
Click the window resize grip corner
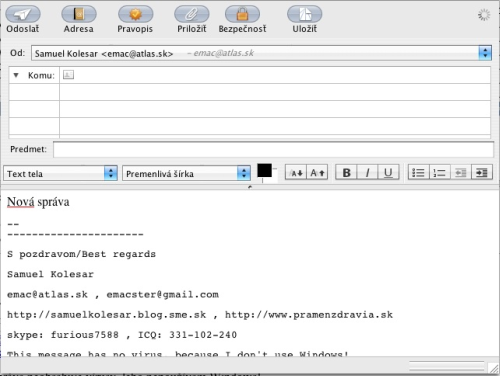point(493,368)
